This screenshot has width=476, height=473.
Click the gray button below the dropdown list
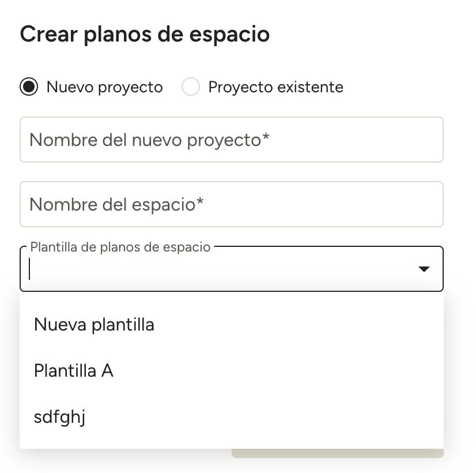338,453
